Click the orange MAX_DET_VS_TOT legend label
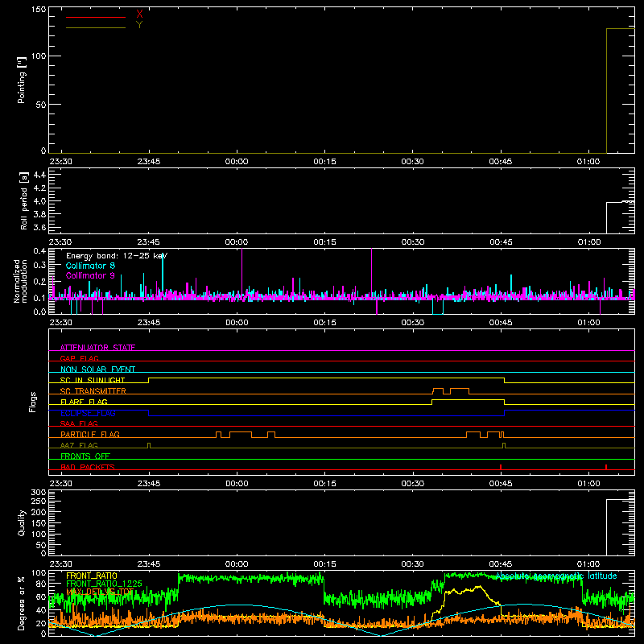644x644 pixels. [100, 592]
